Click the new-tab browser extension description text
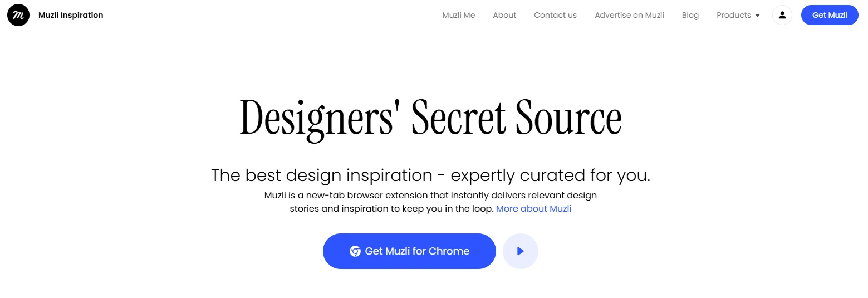The width and height of the screenshot is (868, 298). click(430, 196)
